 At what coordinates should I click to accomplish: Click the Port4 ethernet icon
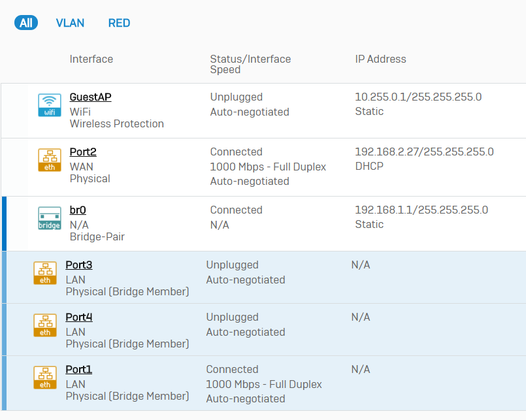[45, 325]
